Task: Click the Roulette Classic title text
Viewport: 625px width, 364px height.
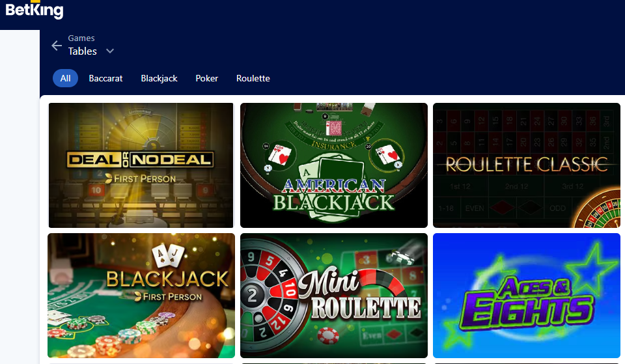Action: click(527, 164)
